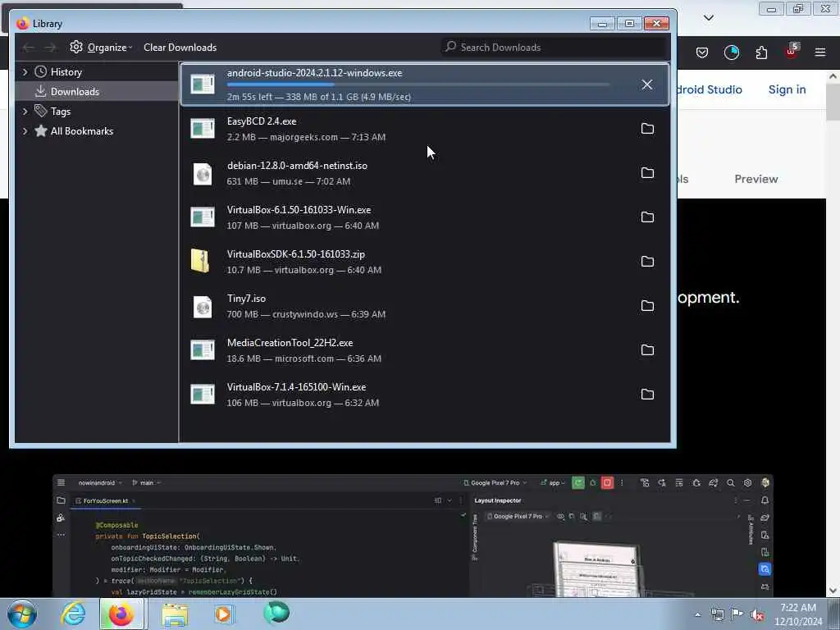The image size is (840, 630).
Task: Click the green round taskbar app icon
Action: pos(276,613)
